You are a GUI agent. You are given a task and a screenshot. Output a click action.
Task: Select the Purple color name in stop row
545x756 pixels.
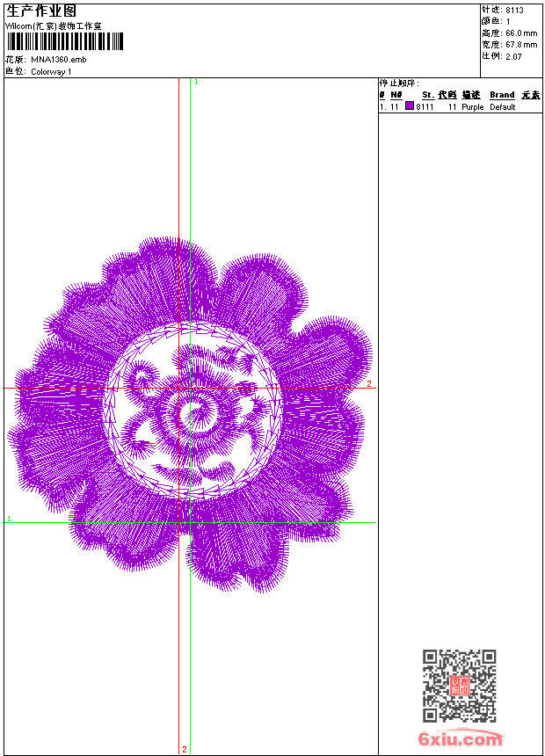tap(473, 107)
